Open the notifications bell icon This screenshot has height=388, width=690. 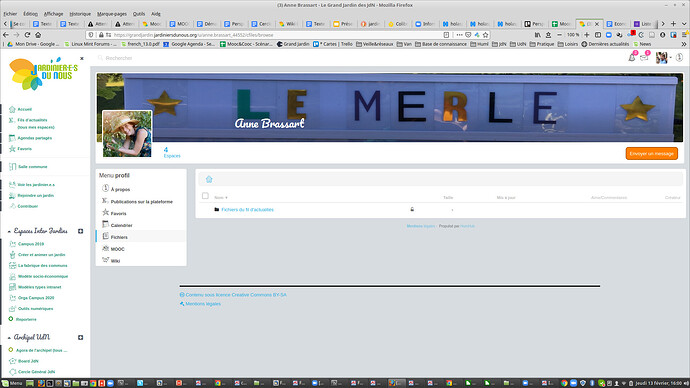coord(631,58)
